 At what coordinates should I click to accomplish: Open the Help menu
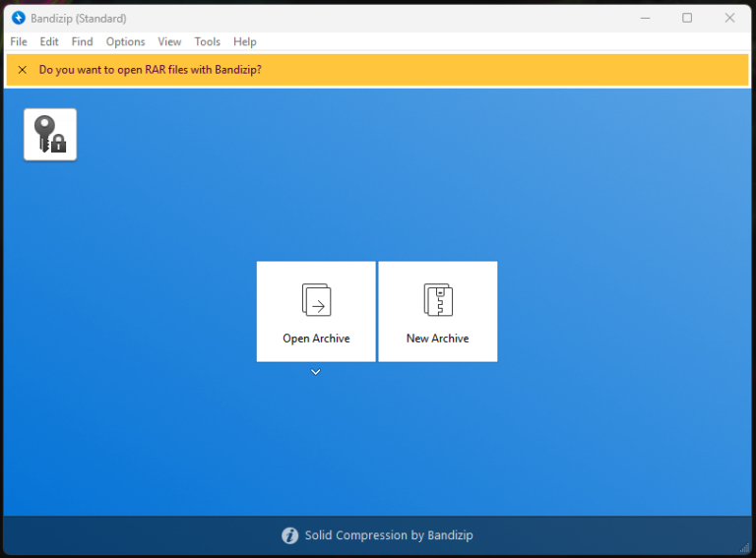click(245, 42)
